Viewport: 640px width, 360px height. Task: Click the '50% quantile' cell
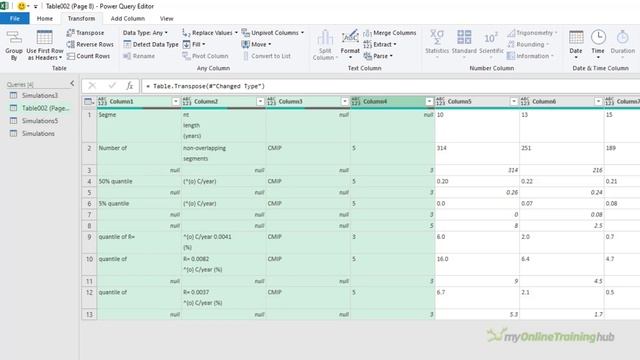(x=139, y=181)
